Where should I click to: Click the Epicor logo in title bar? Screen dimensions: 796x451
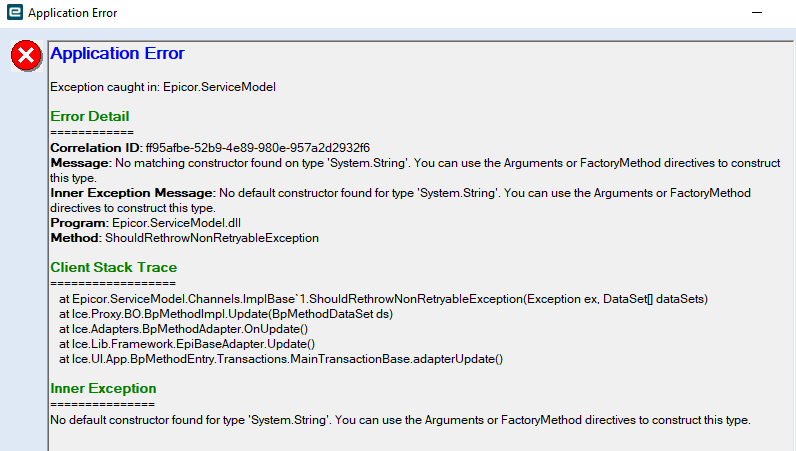coord(15,12)
